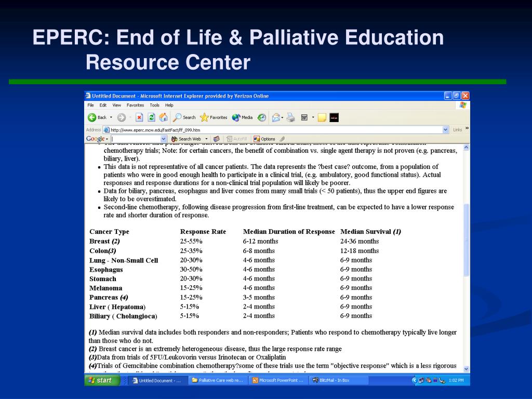Open the Mail icon dropdown arrow
532x399 pixels.
coord(282,117)
